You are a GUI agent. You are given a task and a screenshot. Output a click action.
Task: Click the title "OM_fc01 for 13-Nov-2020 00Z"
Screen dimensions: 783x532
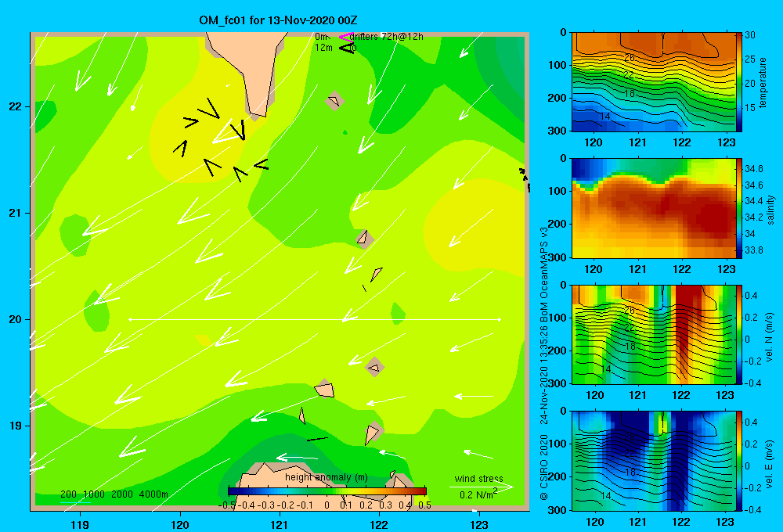(278, 20)
